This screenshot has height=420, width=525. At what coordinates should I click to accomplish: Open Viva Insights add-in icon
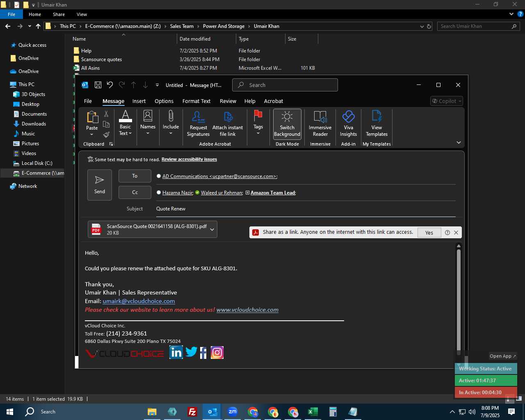[349, 117]
